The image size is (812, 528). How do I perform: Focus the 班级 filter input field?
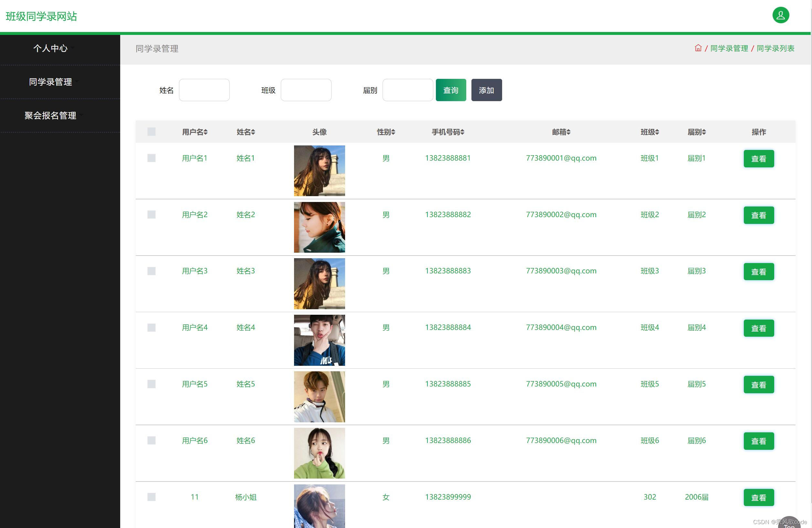coord(306,90)
